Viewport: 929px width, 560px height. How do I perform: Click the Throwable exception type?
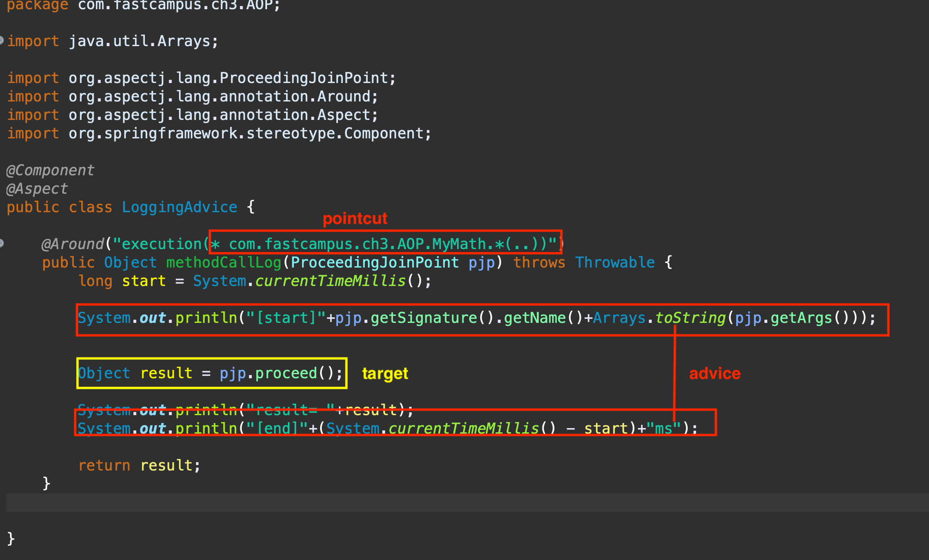click(614, 262)
